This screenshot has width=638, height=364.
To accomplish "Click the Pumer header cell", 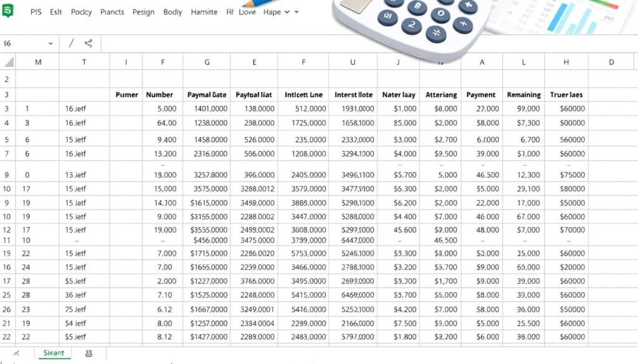I will tap(126, 95).
